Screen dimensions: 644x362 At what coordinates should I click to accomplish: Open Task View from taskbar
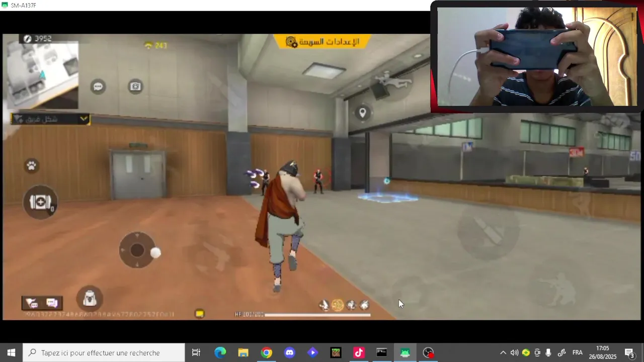(x=196, y=352)
